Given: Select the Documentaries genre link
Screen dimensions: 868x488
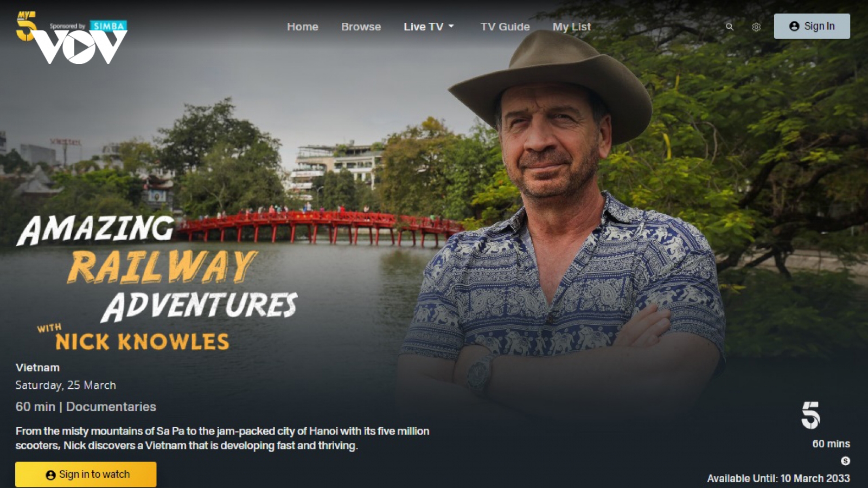Looking at the screenshot, I should click(111, 407).
